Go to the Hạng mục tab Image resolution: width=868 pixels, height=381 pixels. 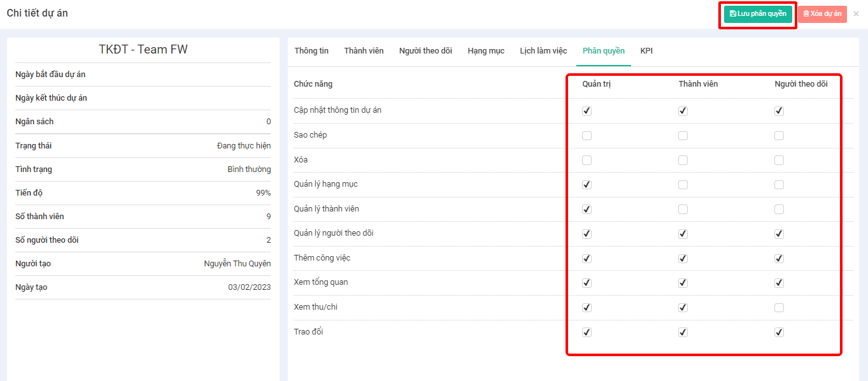tap(486, 51)
